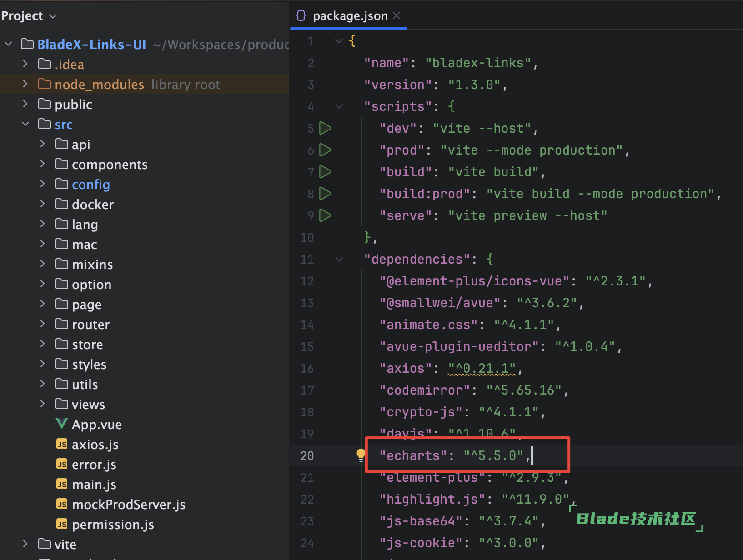Fold the "scripts" block on line 4
The image size is (743, 560).
[339, 106]
